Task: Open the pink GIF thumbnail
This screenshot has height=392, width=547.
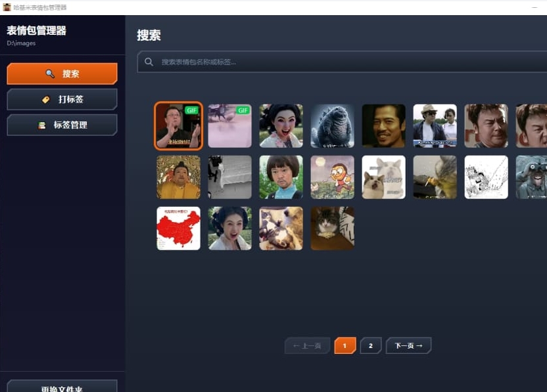Action: point(229,125)
